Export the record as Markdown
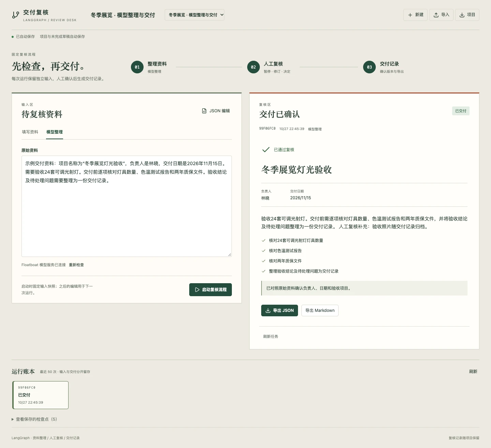The image size is (491, 448). (x=320, y=310)
